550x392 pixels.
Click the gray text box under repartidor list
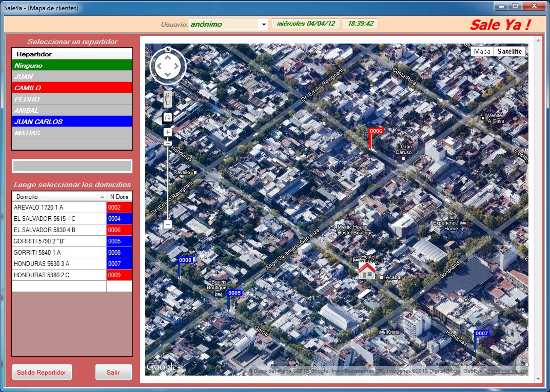pos(72,166)
